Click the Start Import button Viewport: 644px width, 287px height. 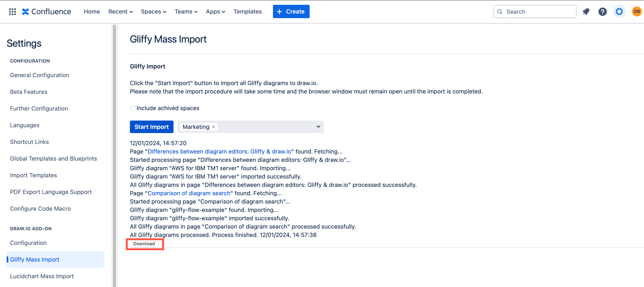pyautogui.click(x=152, y=127)
